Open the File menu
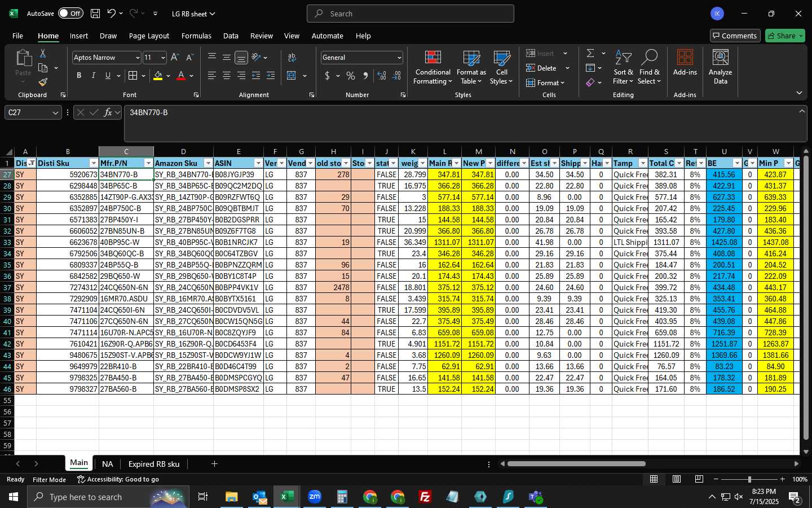This screenshot has height=508, width=812. (x=18, y=36)
